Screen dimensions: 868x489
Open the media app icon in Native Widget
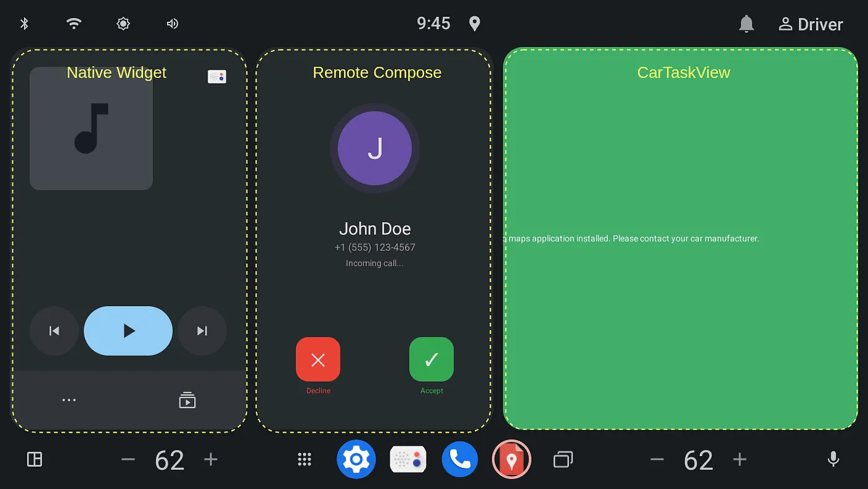coord(217,77)
